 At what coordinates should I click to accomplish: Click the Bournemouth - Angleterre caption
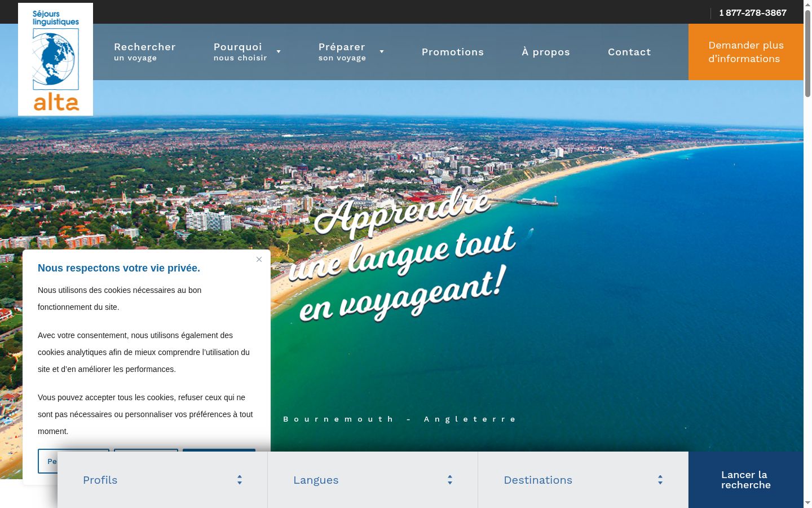click(400, 419)
